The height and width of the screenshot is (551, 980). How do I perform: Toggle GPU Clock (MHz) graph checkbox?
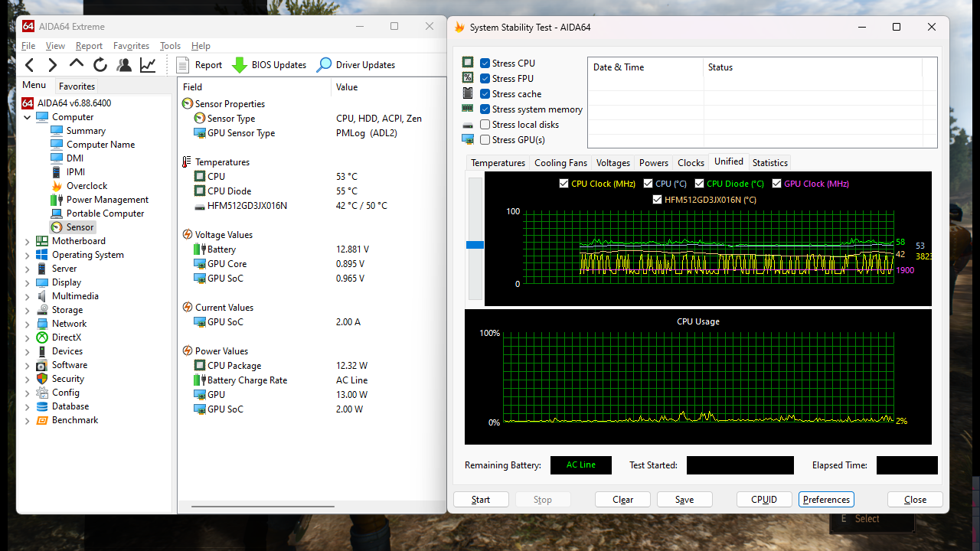pos(777,184)
